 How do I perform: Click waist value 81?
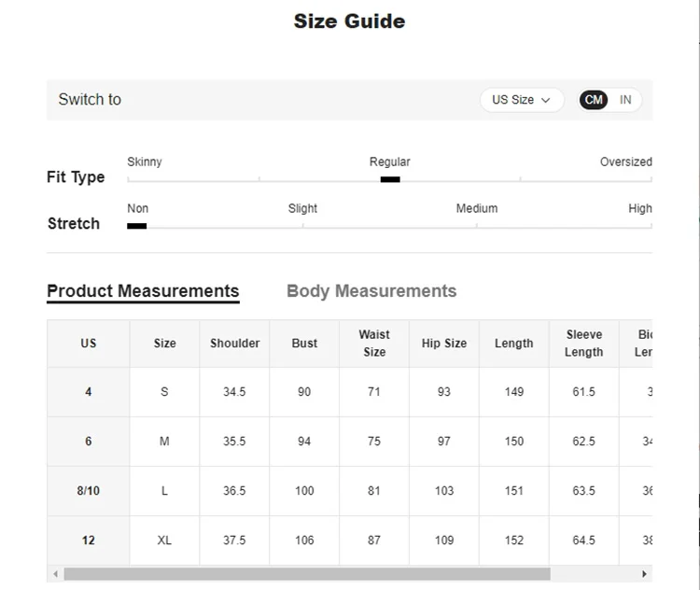coord(374,491)
